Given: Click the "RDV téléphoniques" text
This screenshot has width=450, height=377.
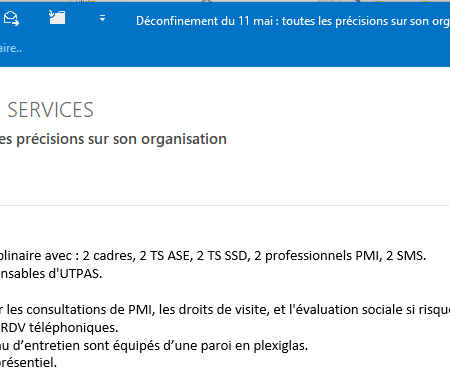Looking at the screenshot, I should coord(59,328).
